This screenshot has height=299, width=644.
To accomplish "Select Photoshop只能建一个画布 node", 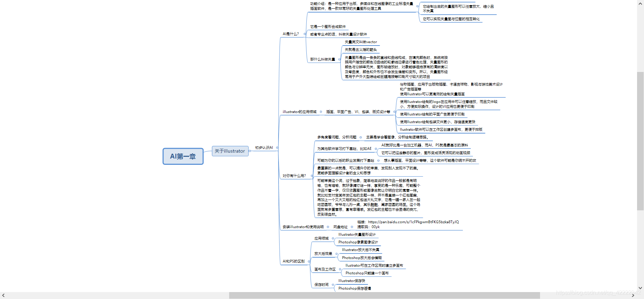I will point(367,273).
